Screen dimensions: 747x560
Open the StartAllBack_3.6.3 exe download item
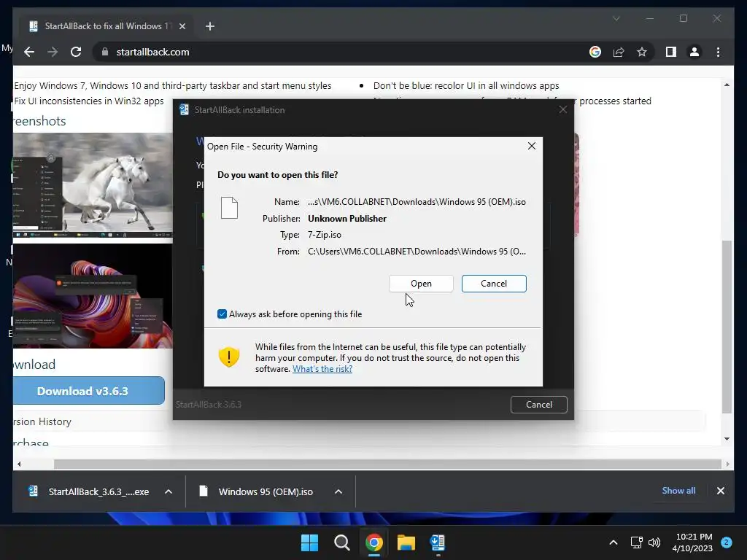[x=90, y=491]
